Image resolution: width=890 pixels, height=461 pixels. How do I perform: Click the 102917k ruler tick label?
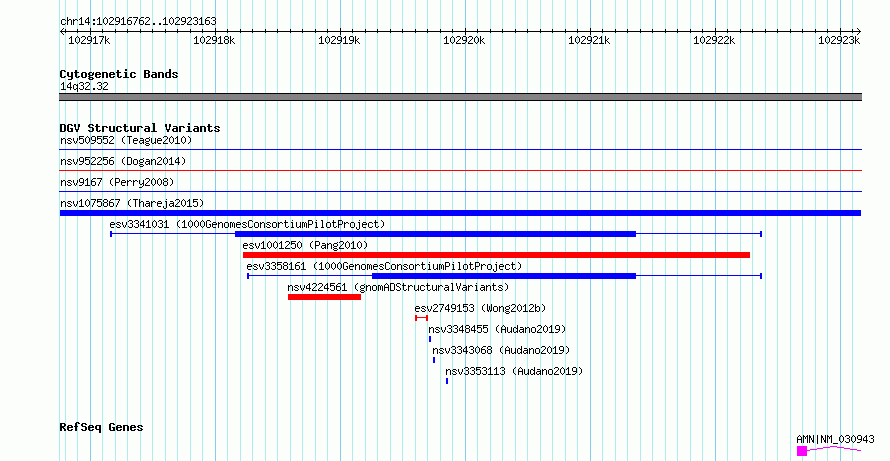click(89, 40)
